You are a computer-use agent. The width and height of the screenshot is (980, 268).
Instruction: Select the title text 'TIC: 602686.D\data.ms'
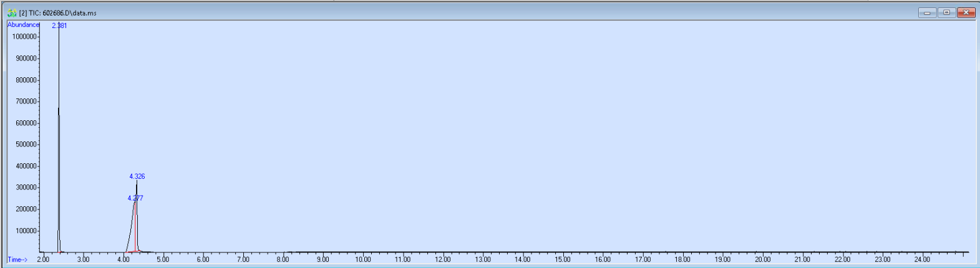click(x=62, y=13)
